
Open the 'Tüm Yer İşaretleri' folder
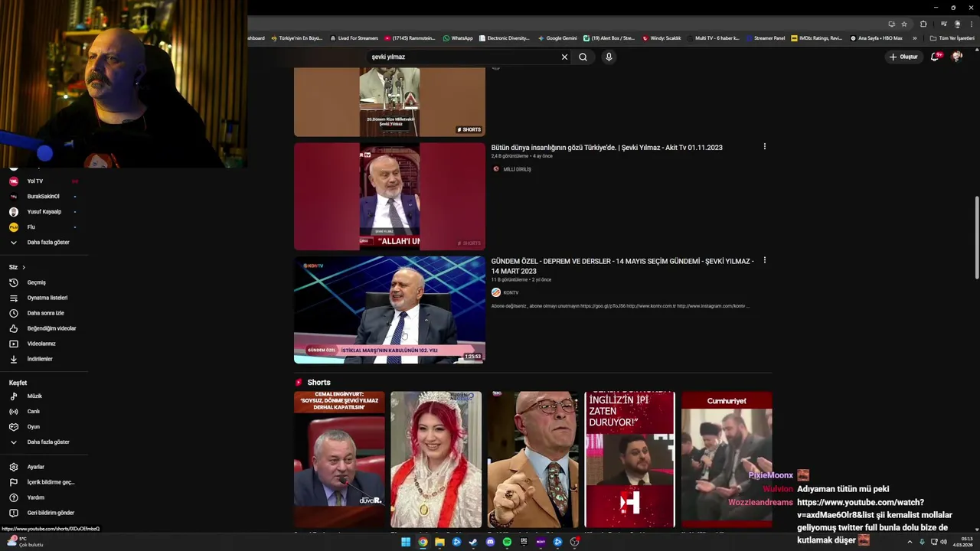click(952, 38)
